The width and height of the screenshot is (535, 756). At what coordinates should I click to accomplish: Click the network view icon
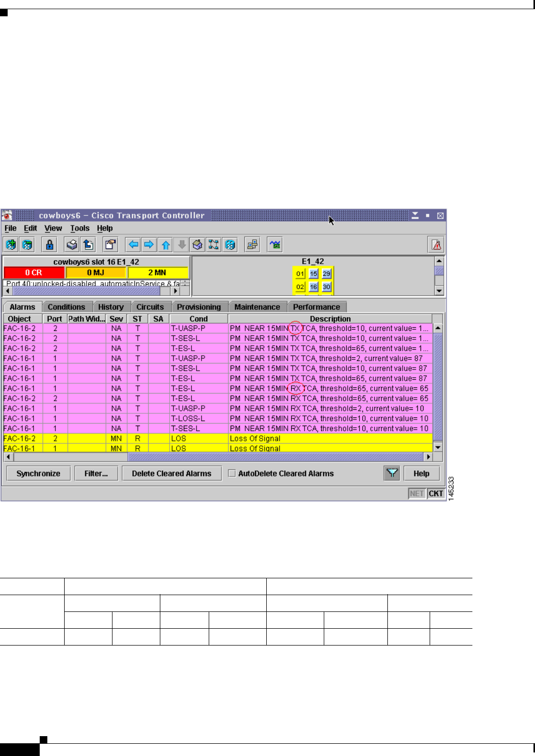tap(214, 245)
